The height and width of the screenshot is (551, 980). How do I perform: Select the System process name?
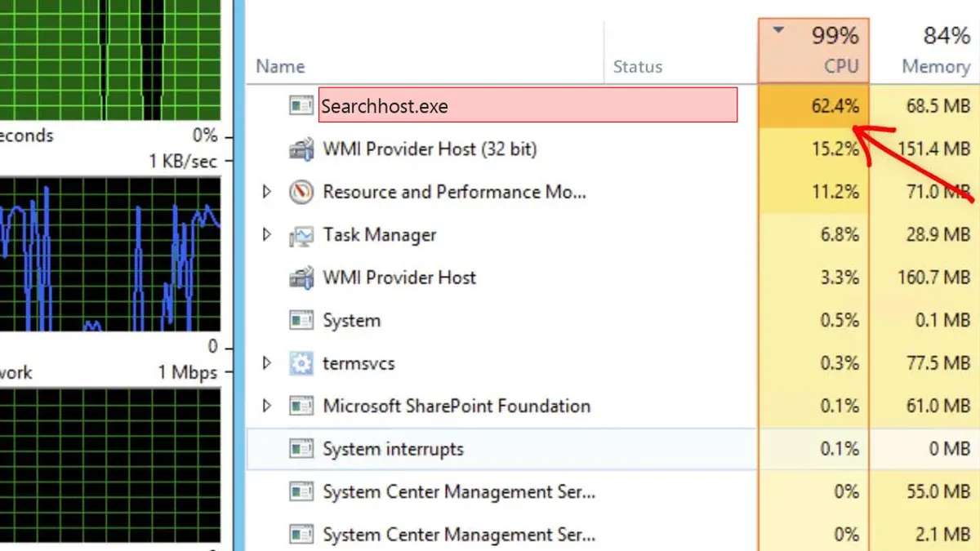point(351,321)
